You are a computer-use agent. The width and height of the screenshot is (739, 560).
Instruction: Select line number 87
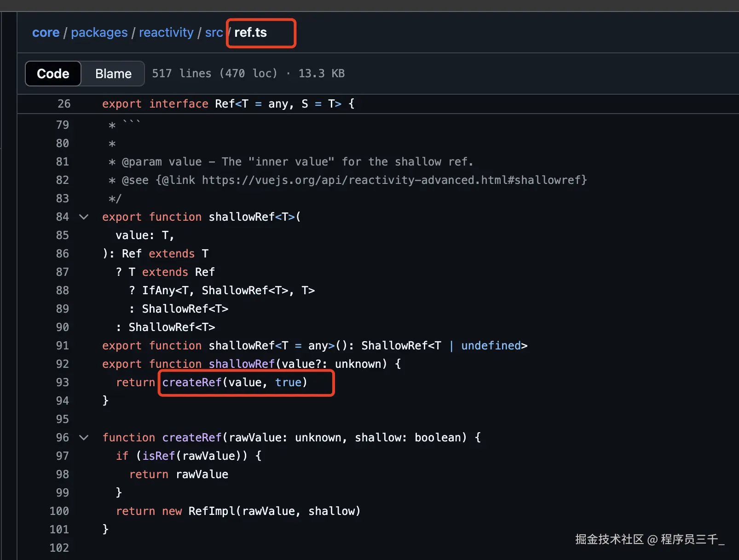63,272
